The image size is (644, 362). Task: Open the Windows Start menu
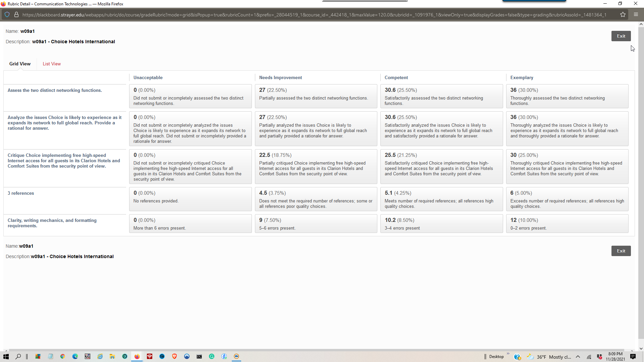(x=6, y=357)
